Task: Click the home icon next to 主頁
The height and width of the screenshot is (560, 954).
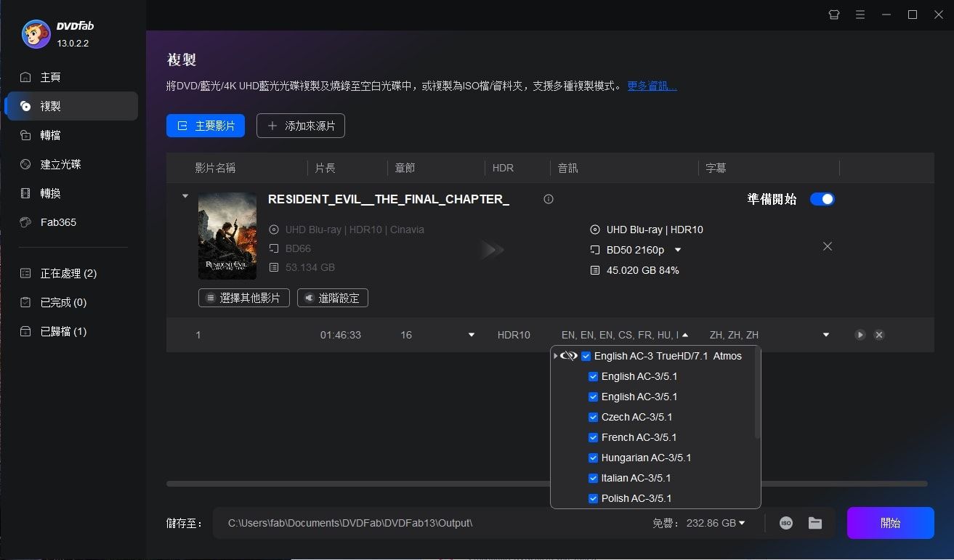Action: 25,77
